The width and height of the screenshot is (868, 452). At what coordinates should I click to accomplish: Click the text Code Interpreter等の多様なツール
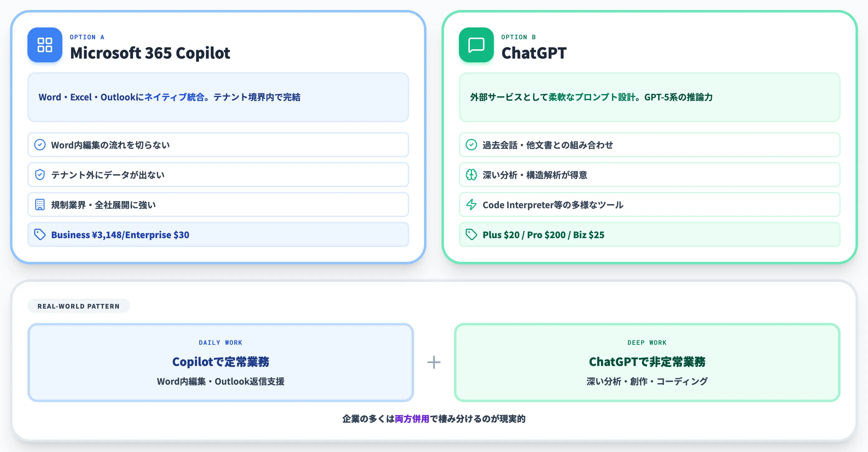553,205
